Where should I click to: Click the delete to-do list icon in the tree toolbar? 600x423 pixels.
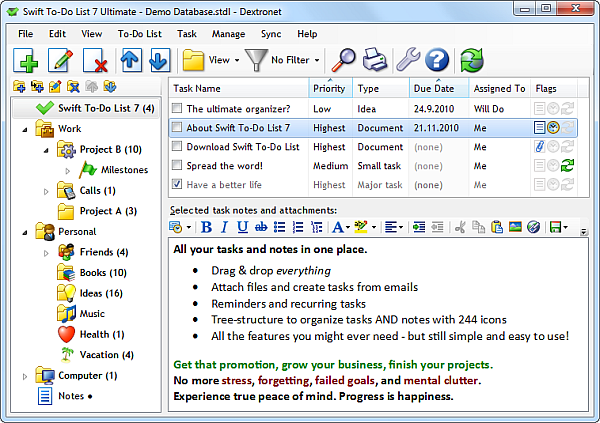click(73, 87)
